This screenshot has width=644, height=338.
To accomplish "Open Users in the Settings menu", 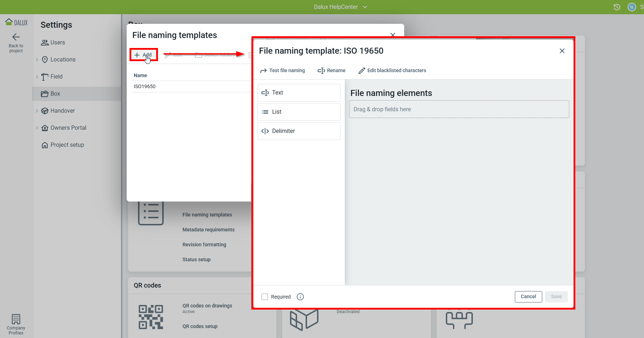I will [58, 43].
